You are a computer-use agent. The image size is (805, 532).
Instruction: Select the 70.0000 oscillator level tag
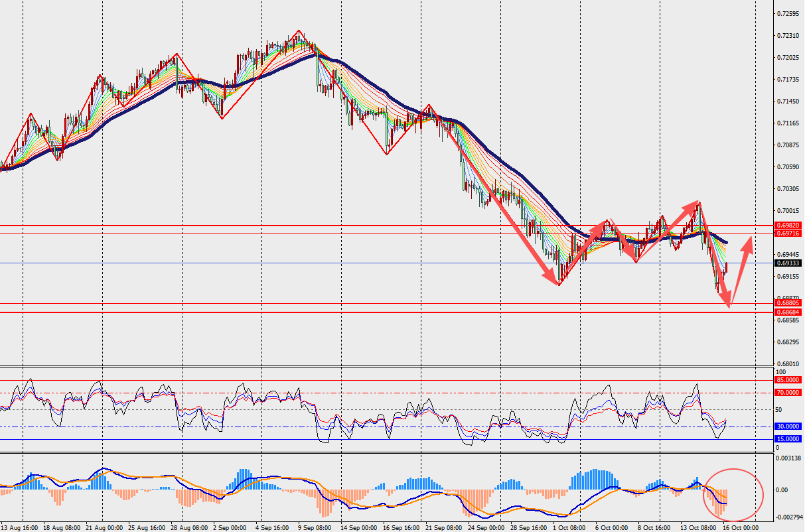point(788,393)
